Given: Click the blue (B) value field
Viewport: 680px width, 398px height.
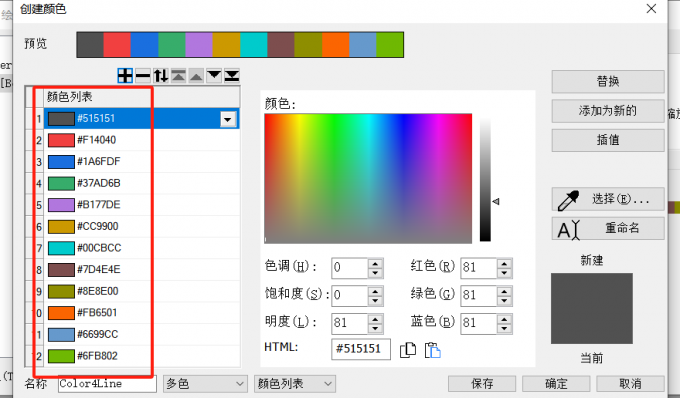Looking at the screenshot, I should [x=478, y=323].
